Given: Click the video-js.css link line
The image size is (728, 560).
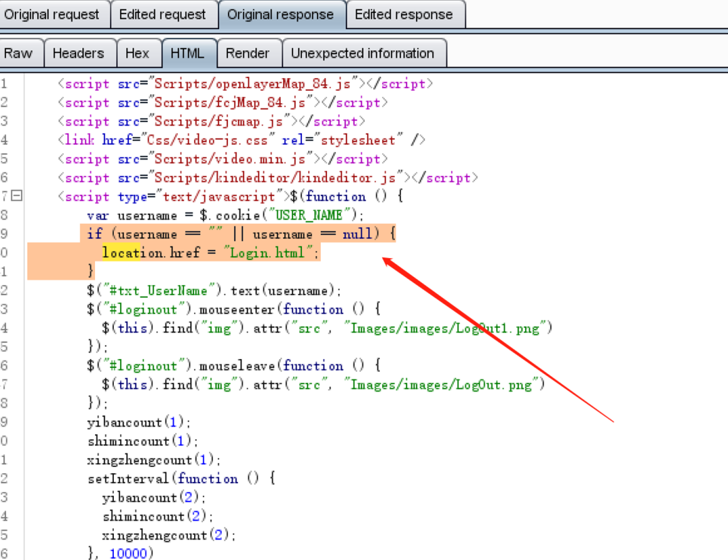Looking at the screenshot, I should click(241, 139).
